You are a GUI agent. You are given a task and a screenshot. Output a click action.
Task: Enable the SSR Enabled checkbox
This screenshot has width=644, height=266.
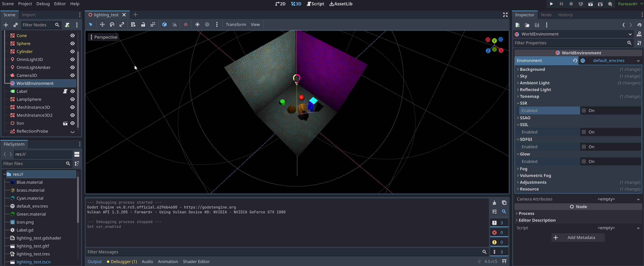pyautogui.click(x=584, y=110)
